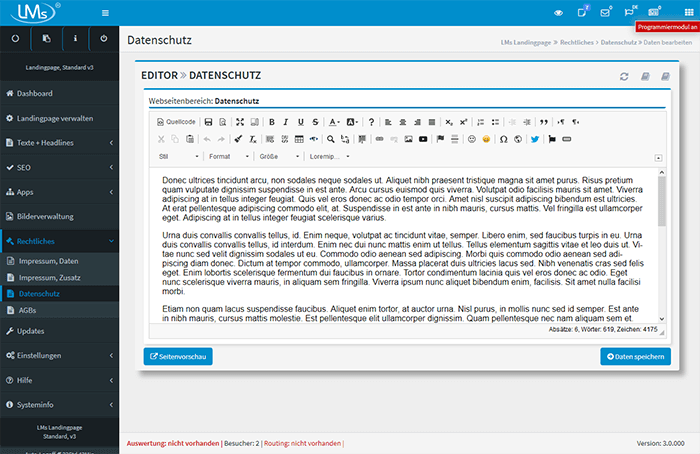The image size is (700, 454).
Task: Select Impressum, Daten submenu item
Action: tap(59, 261)
